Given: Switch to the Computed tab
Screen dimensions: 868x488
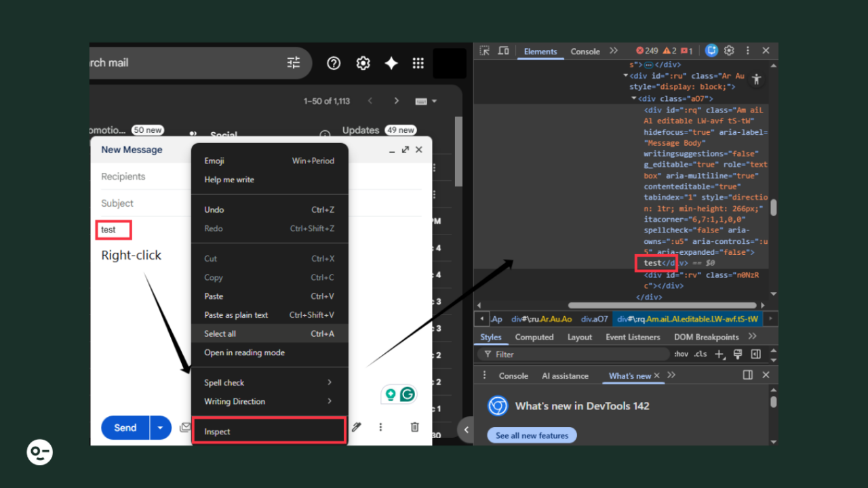Looking at the screenshot, I should point(534,337).
